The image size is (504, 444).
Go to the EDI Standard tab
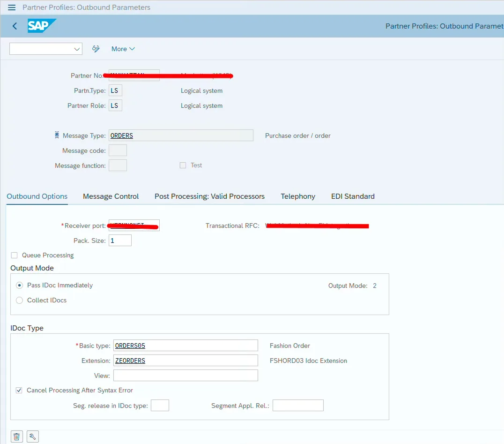[353, 196]
